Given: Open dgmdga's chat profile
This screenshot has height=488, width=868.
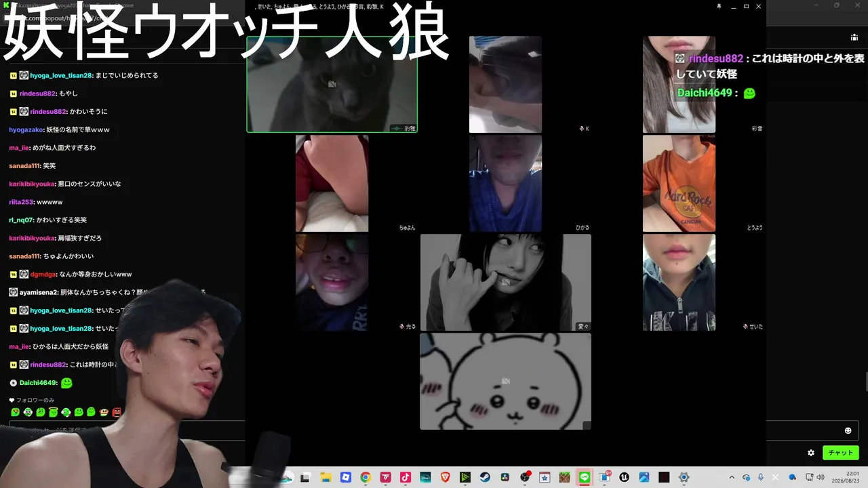Looking at the screenshot, I should pos(43,274).
